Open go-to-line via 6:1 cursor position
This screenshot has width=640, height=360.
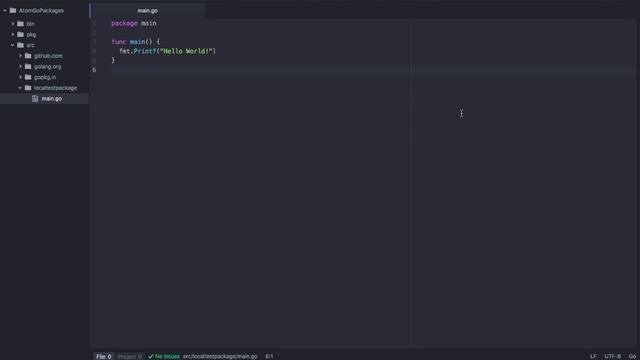click(x=269, y=356)
